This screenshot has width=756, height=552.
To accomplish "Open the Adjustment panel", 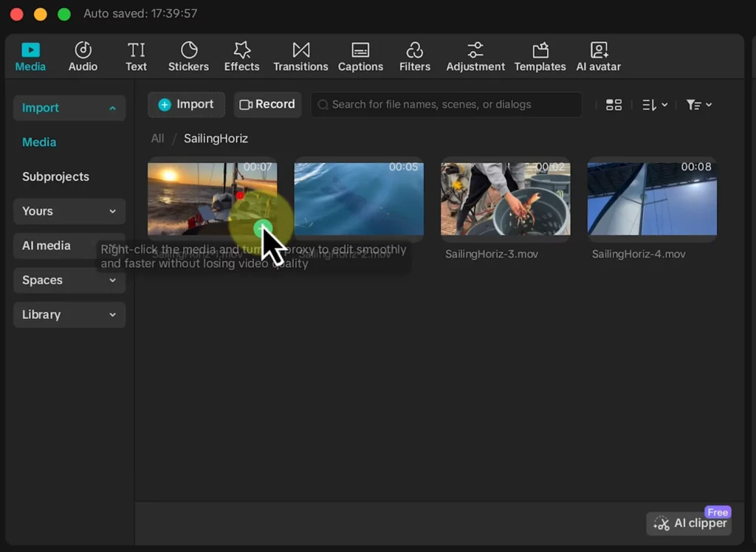I will [475, 57].
